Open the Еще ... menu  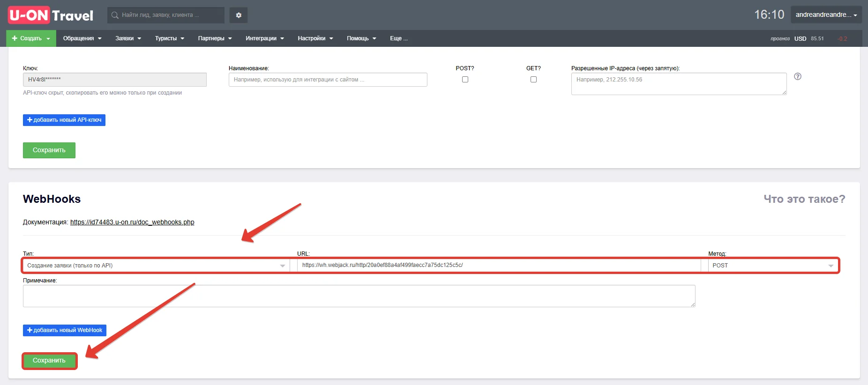pos(399,38)
